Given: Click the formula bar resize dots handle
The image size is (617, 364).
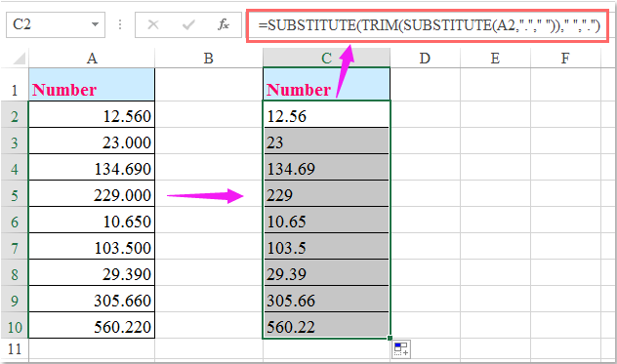Looking at the screenshot, I should pyautogui.click(x=120, y=24).
